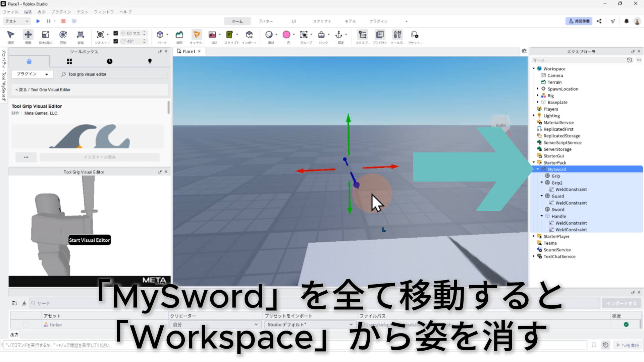The width and height of the screenshot is (644, 362).
Task: Click the Start Visual Editor button
Action: pyautogui.click(x=90, y=240)
